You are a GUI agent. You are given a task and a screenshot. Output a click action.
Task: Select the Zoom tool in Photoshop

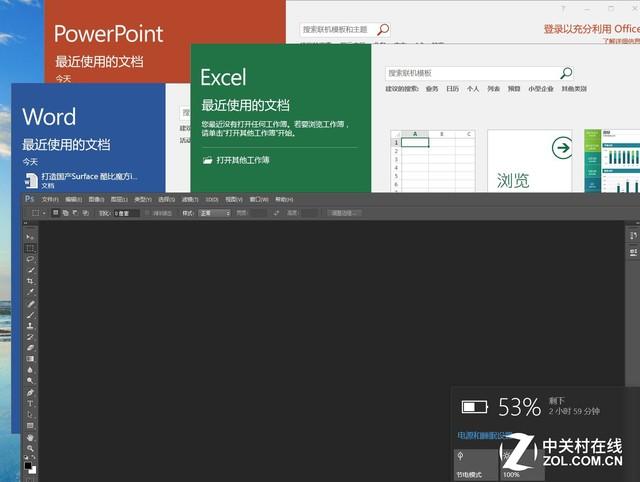pyautogui.click(x=30, y=448)
